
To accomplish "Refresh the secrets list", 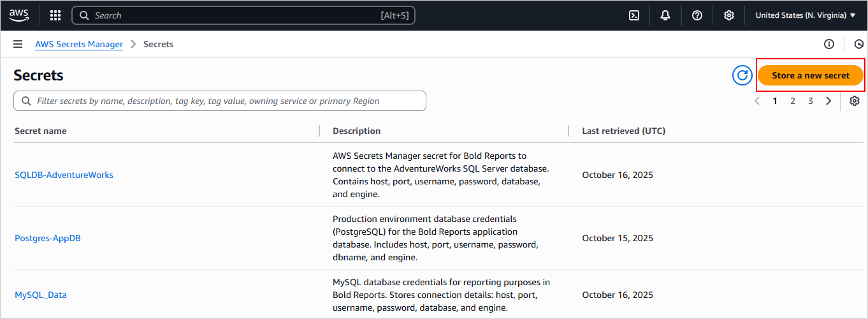I will click(742, 75).
